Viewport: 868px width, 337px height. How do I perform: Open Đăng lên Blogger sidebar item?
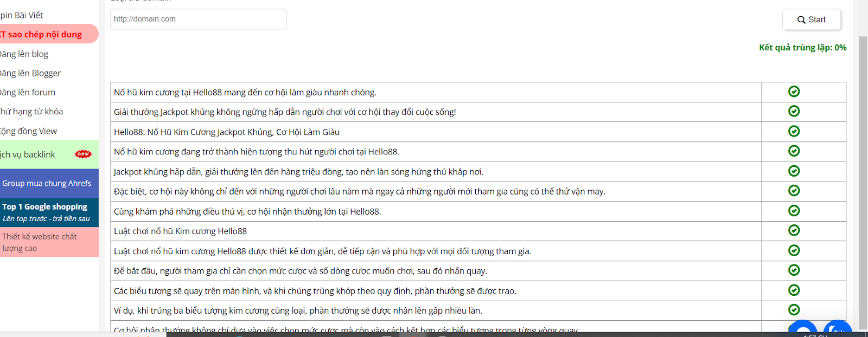(30, 73)
